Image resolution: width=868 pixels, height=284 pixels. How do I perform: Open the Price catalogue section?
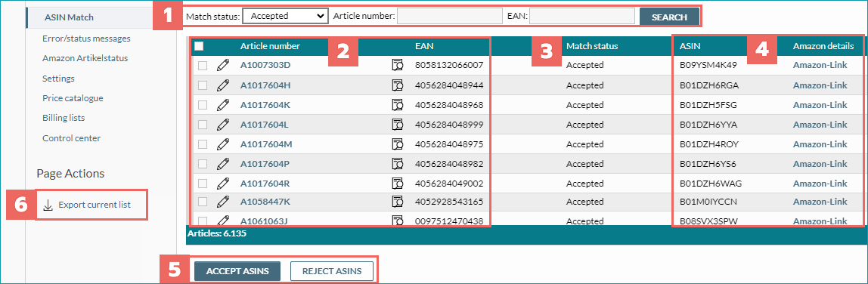73,98
